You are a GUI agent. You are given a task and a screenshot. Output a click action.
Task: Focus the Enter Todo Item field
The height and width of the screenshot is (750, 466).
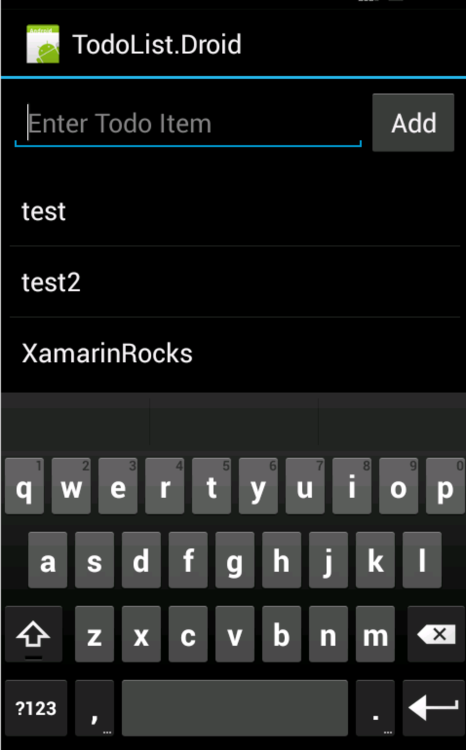(188, 123)
